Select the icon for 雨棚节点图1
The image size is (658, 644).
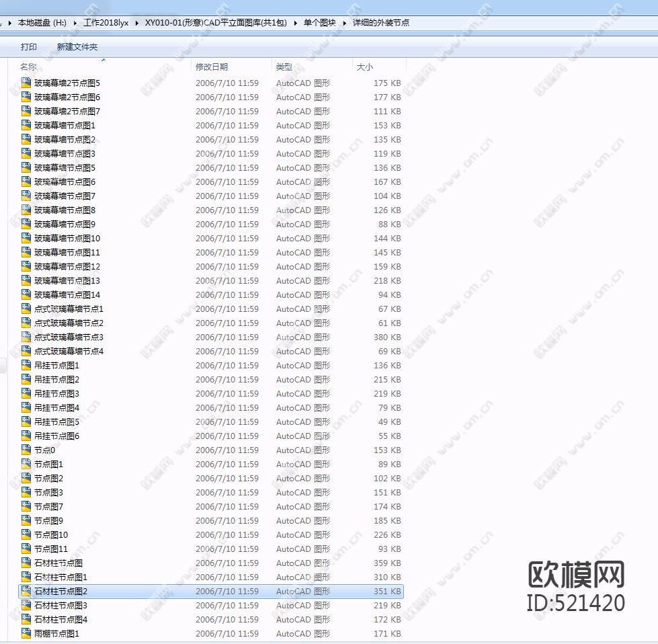[x=26, y=633]
